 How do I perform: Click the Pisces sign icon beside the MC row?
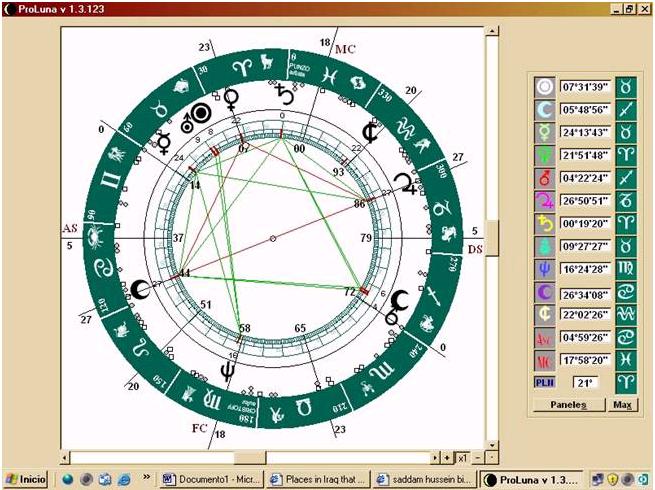627,360
